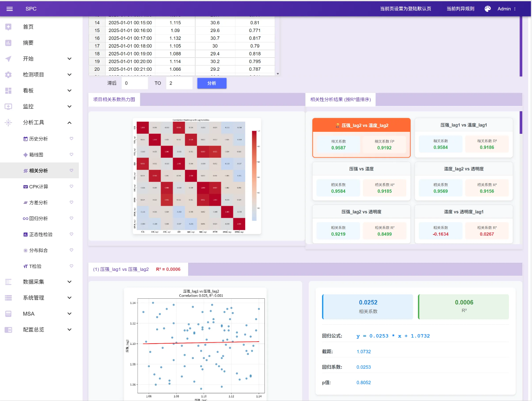Collapse the 分析工具 section chevron
This screenshot has width=532, height=401.
70,122
